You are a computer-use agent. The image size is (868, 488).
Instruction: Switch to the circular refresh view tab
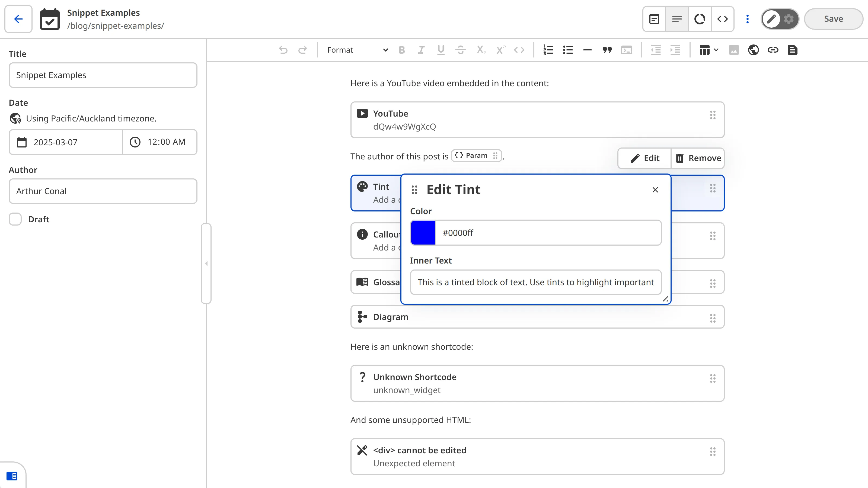pyautogui.click(x=700, y=19)
